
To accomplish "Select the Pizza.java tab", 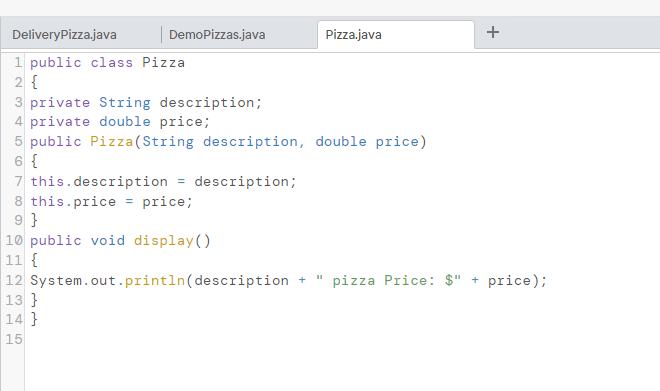I will point(354,35).
